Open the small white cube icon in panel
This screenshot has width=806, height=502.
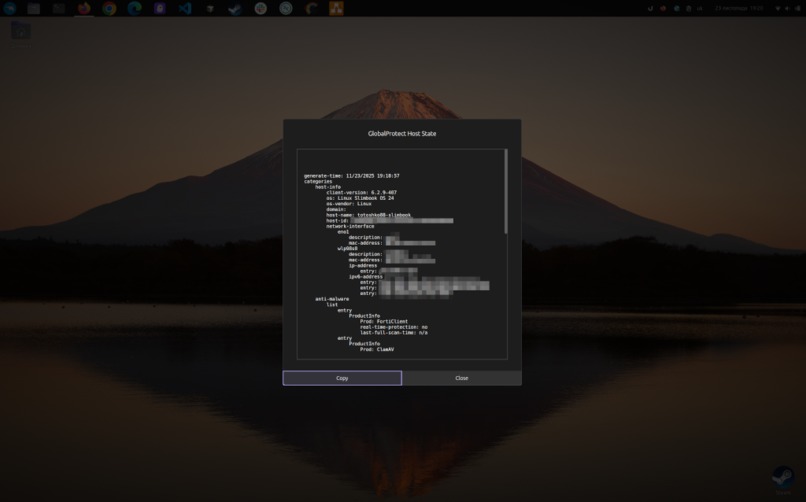coord(210,8)
